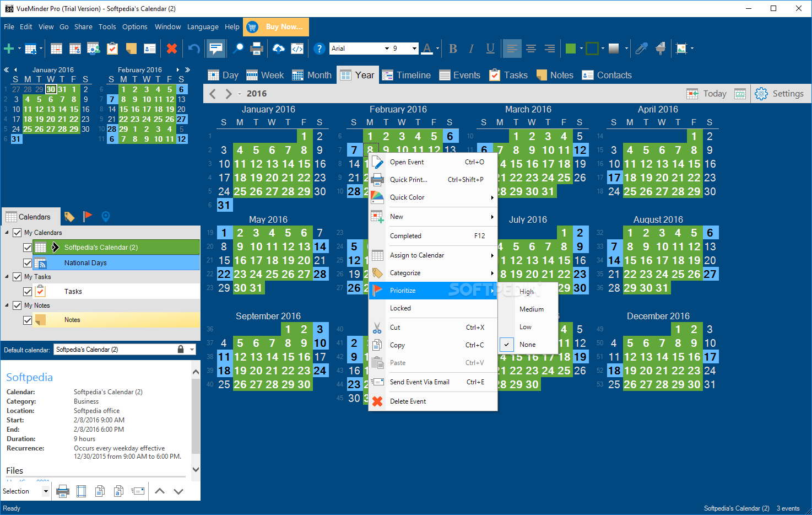Image resolution: width=812 pixels, height=515 pixels.
Task: Click the red X delete toolbar icon
Action: [x=172, y=49]
